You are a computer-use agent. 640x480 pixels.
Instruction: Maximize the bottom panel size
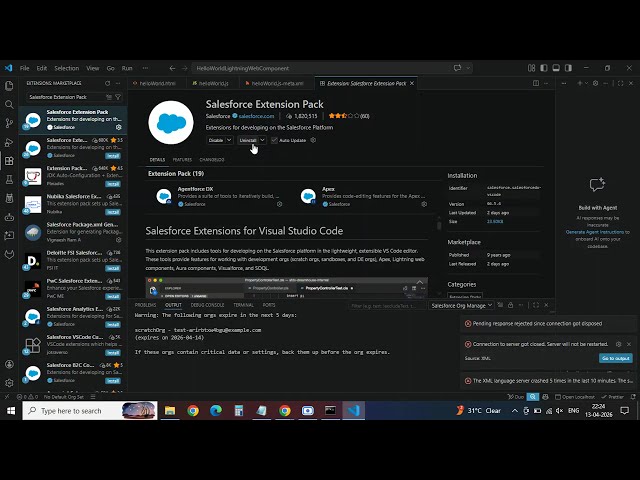[536, 305]
